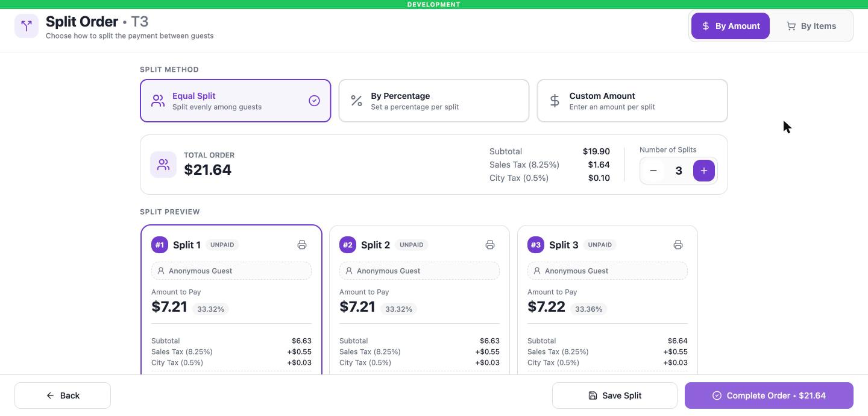Click the Sales Tax $1.64 value
Screen dimensions: 868x416
599,165
